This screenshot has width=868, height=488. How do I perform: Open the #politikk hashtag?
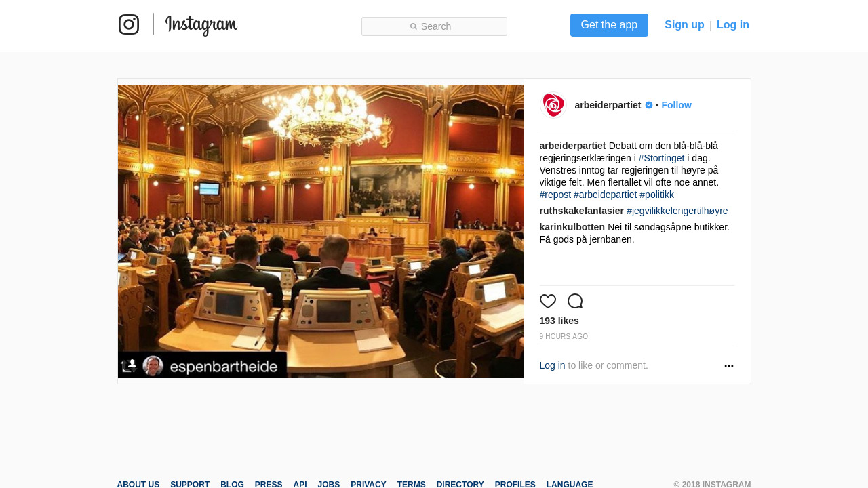(x=656, y=195)
